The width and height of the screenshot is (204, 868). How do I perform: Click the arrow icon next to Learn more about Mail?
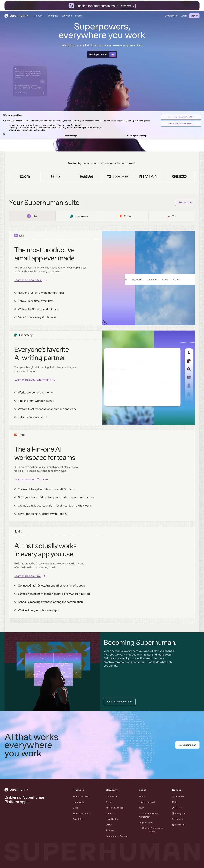click(46, 280)
